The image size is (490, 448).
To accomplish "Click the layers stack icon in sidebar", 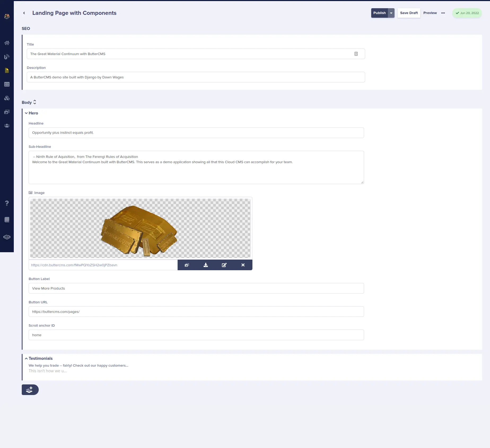I will point(7,237).
